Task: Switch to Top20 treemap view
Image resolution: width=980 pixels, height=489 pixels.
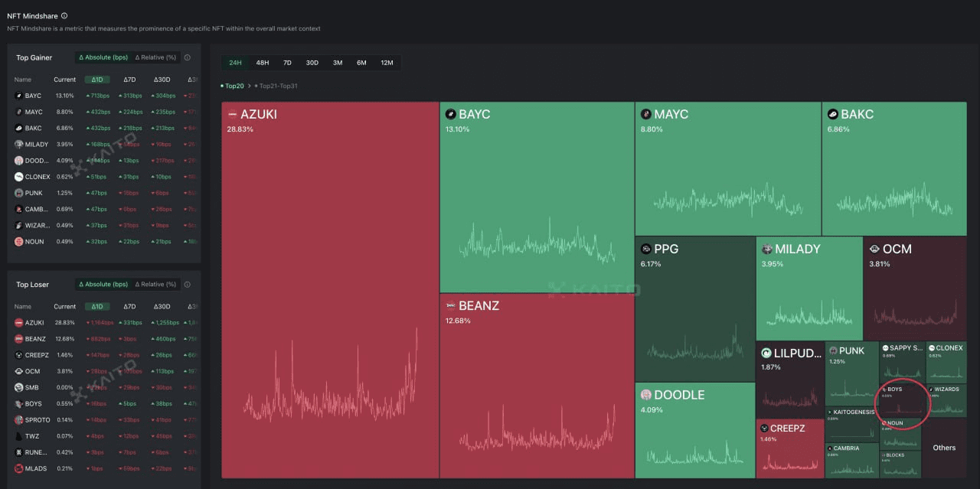Action: coord(232,86)
